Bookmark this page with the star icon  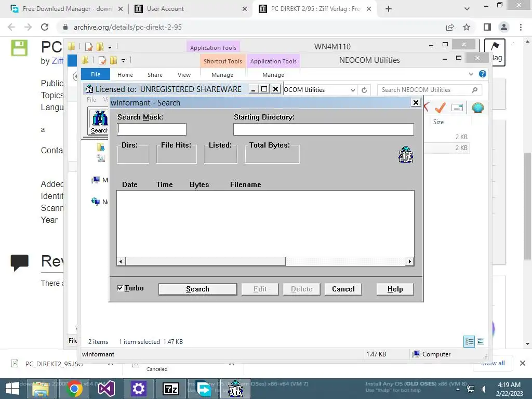tap(467, 27)
